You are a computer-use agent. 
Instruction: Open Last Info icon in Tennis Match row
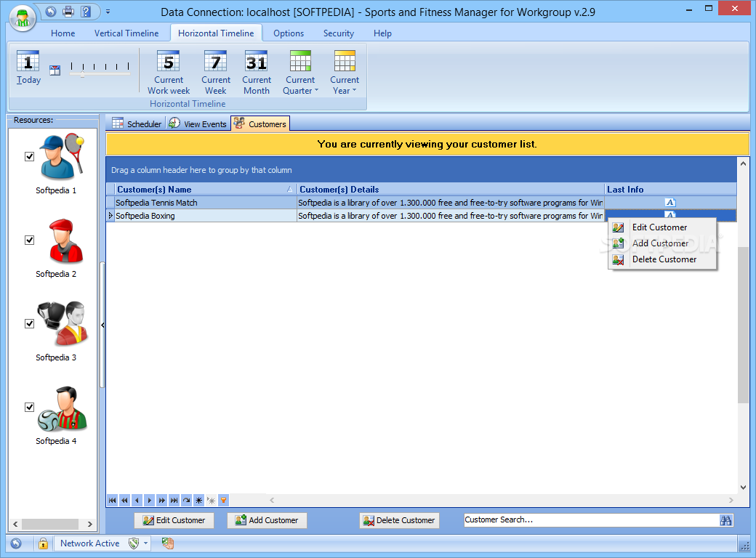[x=670, y=203]
